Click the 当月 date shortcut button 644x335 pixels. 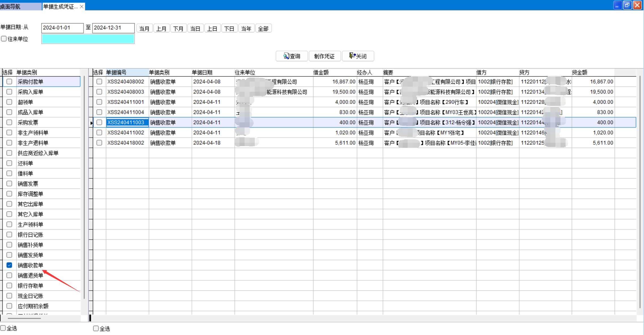(x=144, y=29)
